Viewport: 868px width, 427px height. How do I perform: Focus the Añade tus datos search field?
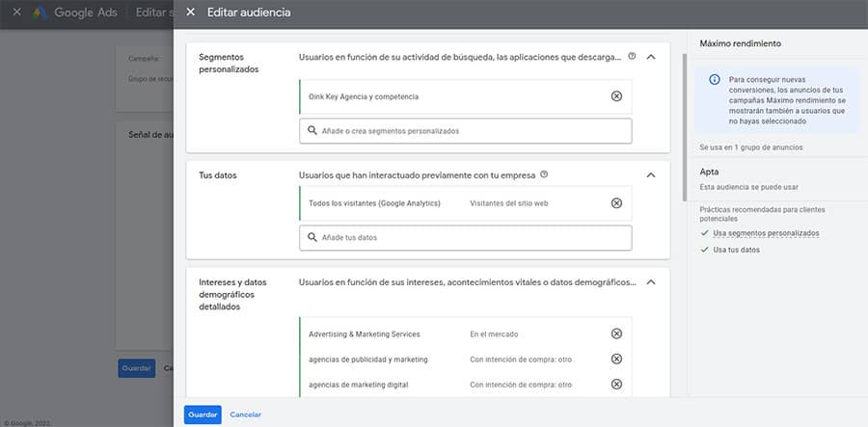point(466,237)
